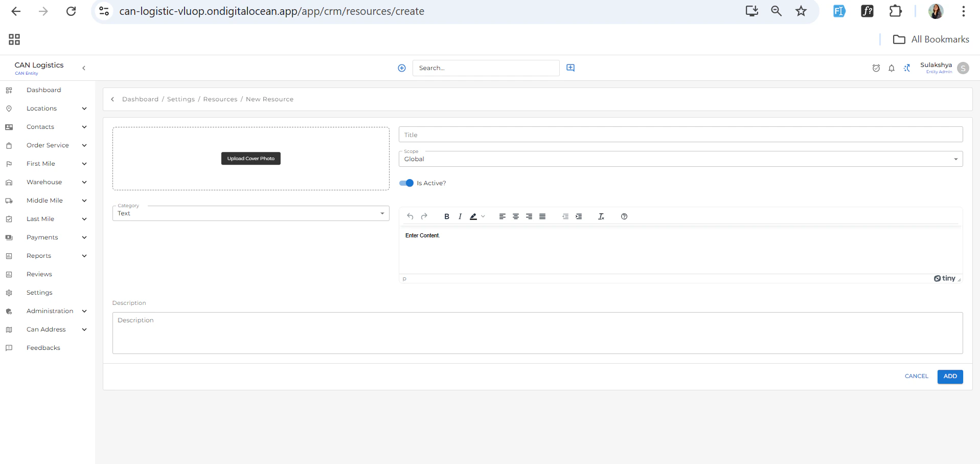980x464 pixels.
Task: Open the Scope dropdown
Action: coord(680,159)
